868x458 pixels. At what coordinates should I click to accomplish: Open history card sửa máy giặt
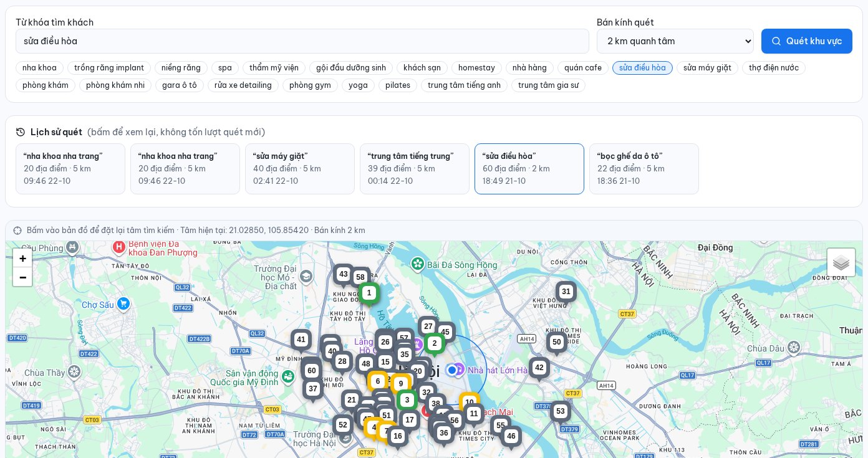tap(300, 169)
